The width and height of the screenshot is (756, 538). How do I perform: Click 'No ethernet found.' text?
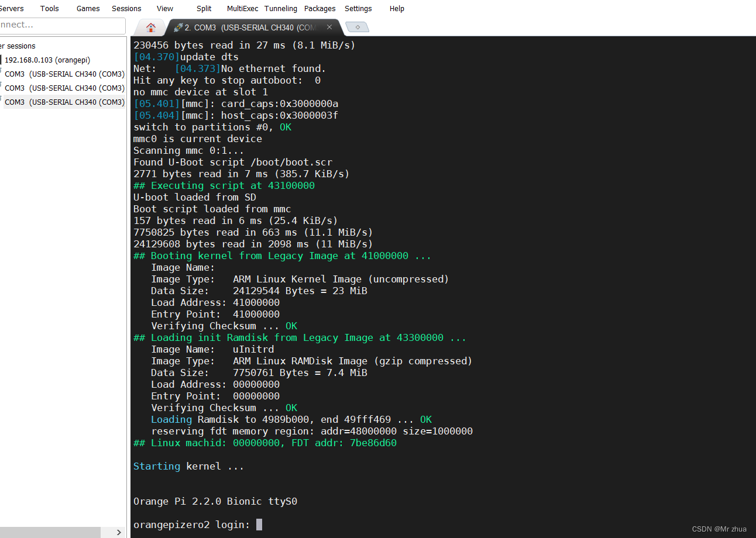(273, 68)
